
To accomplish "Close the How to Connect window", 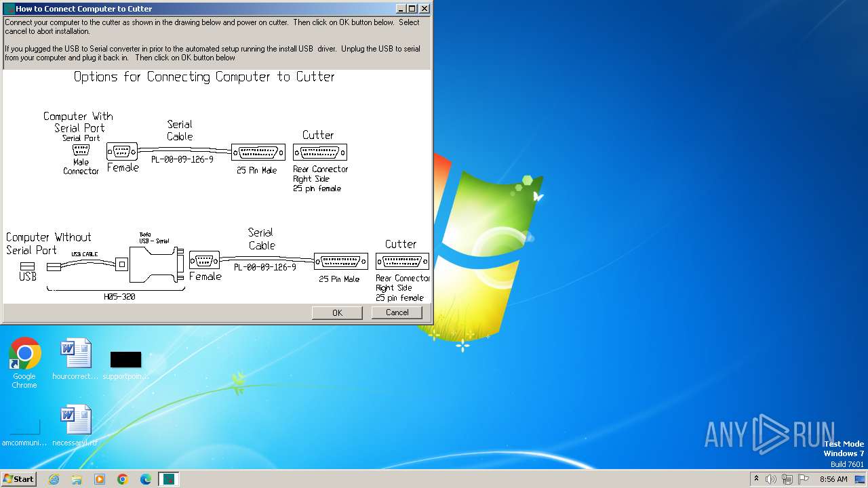I will click(425, 9).
